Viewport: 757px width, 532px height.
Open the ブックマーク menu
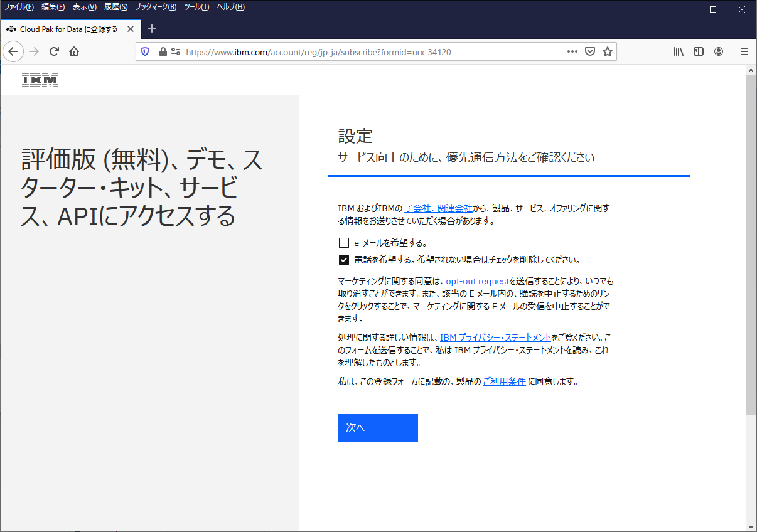(156, 7)
